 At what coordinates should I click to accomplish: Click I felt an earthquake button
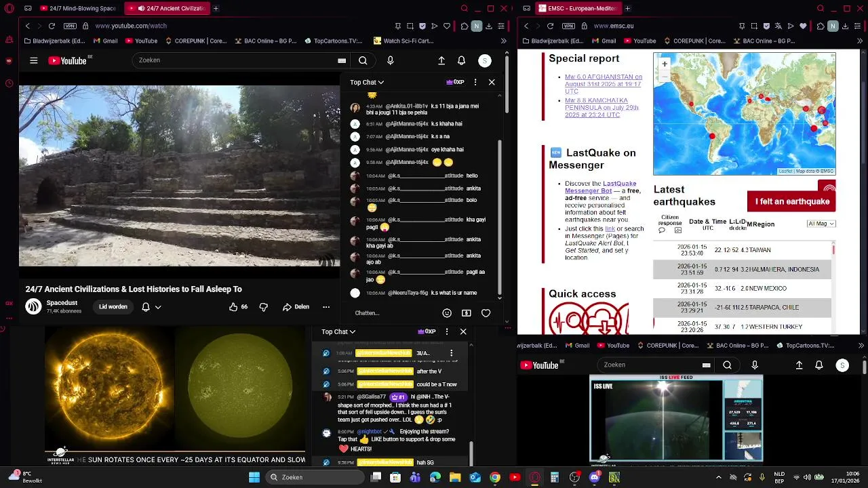click(792, 201)
